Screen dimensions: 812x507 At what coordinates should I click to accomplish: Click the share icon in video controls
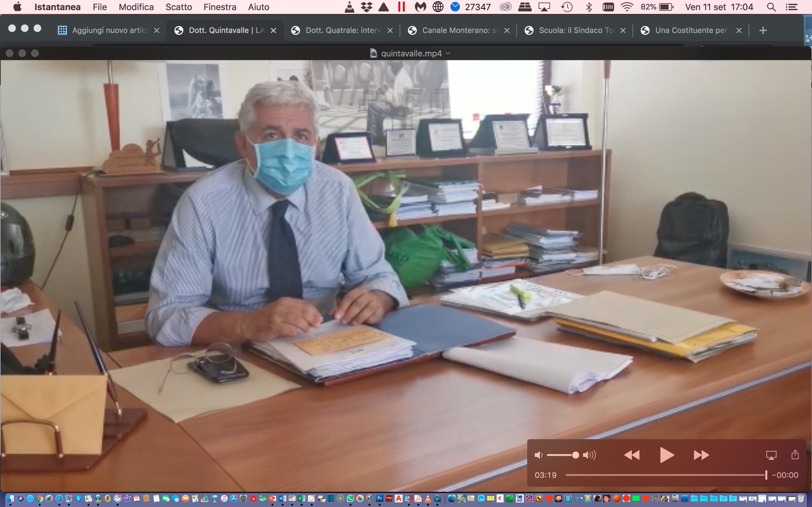click(x=795, y=455)
